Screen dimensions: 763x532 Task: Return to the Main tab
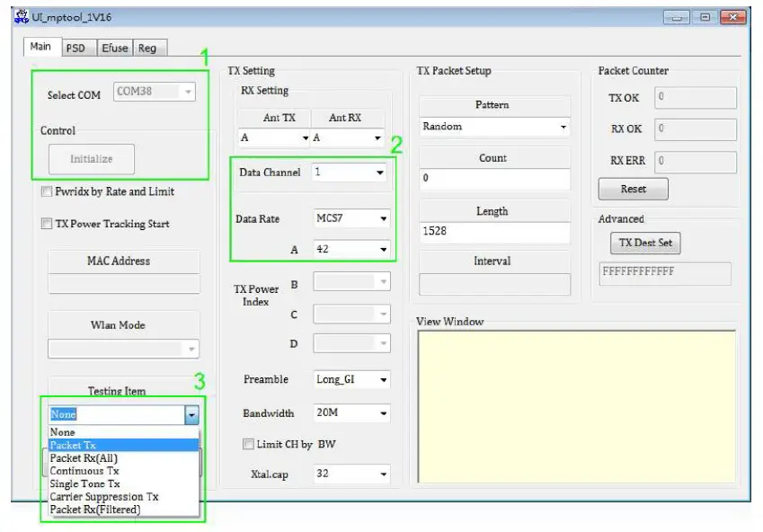40,48
